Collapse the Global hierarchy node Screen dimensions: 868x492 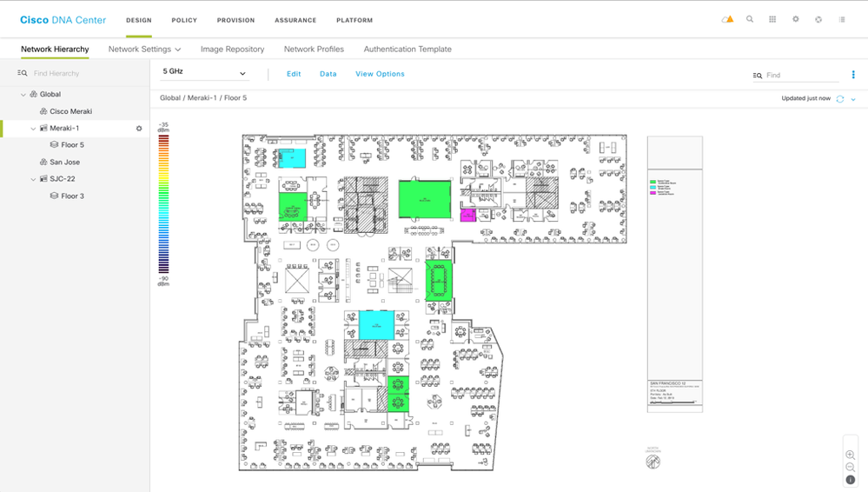23,95
